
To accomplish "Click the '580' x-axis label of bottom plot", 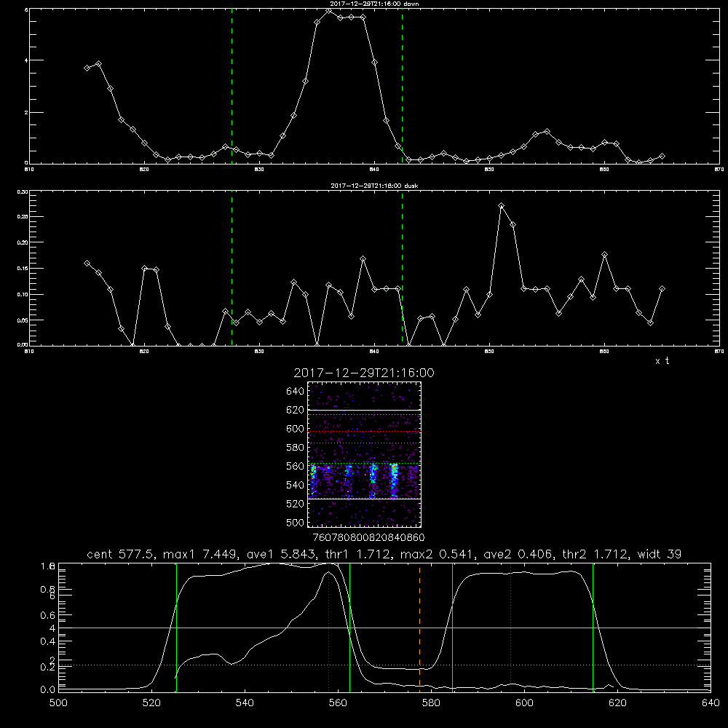I will [x=431, y=703].
